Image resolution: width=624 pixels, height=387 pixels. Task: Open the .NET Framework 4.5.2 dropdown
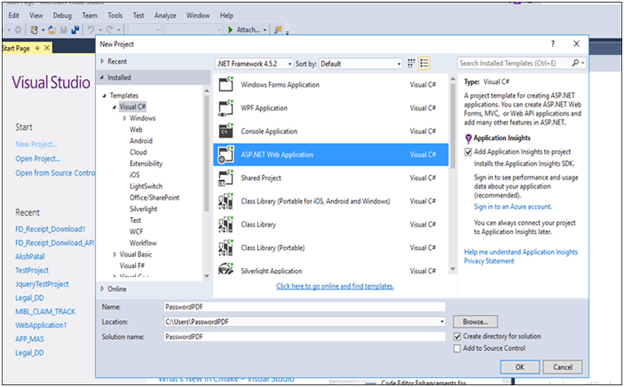tap(254, 64)
